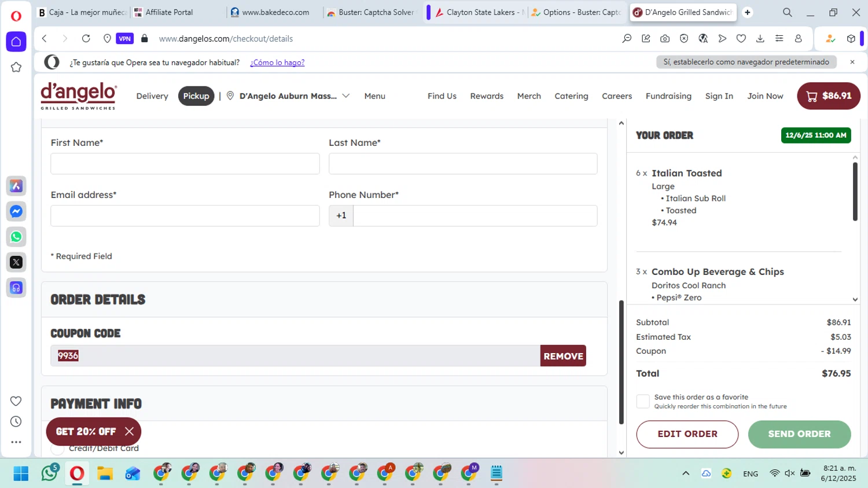Switch to Buster: Captcha Solver tab

tap(370, 12)
